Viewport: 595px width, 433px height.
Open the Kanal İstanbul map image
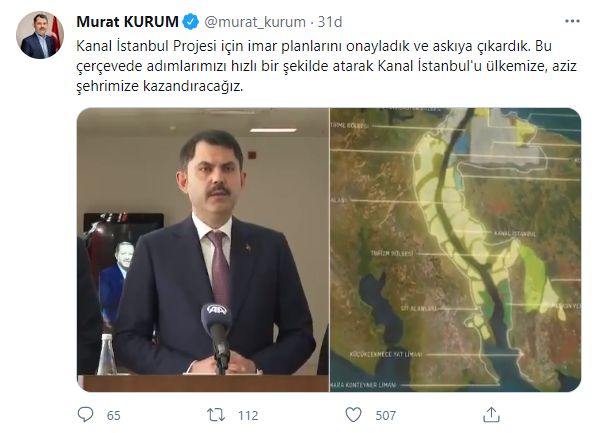[455, 250]
